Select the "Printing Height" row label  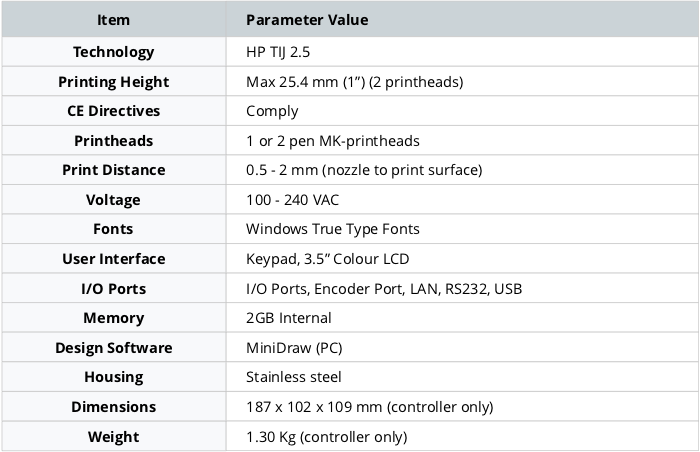tap(113, 82)
